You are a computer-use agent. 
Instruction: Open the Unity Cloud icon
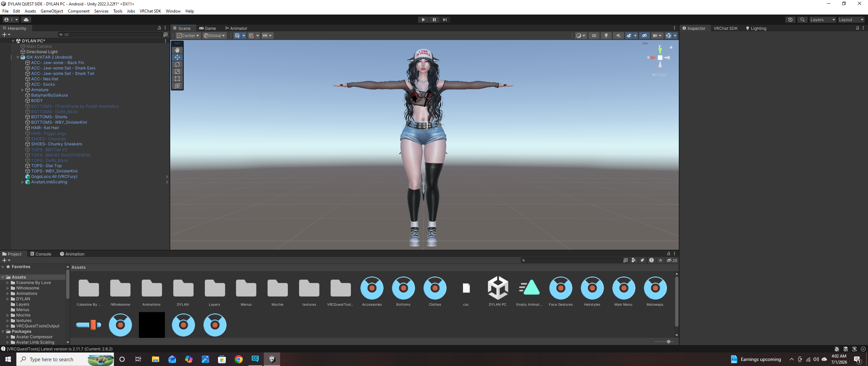pyautogui.click(x=26, y=20)
